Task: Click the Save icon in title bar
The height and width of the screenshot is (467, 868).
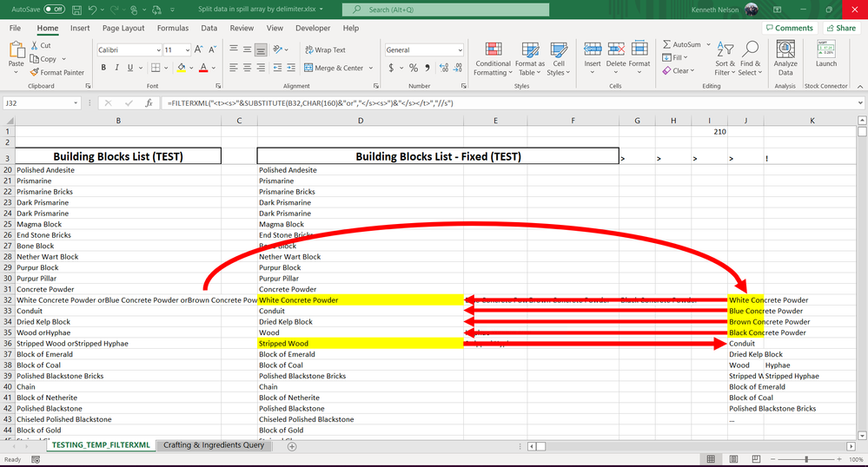Action: point(77,10)
